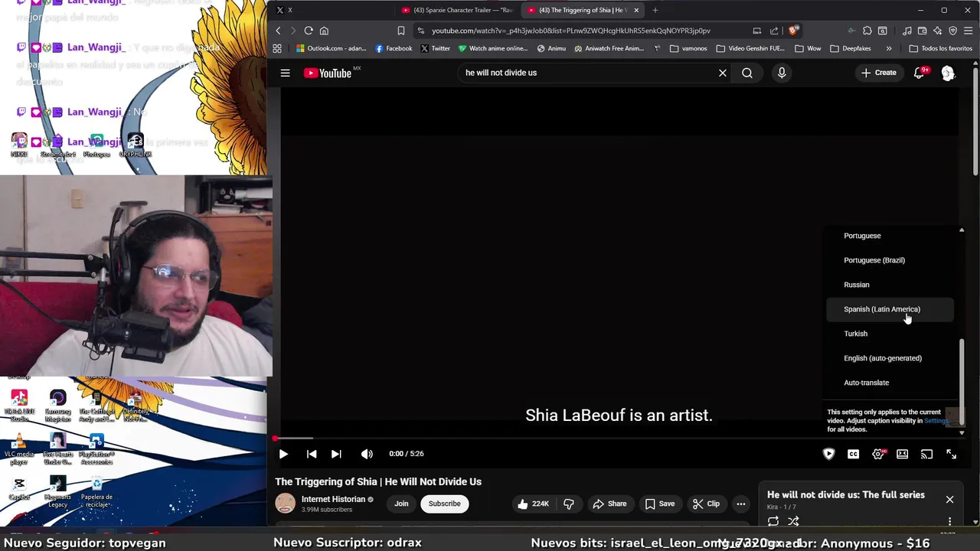Viewport: 980px width, 551px height.
Task: Open the YouTube guide hamburger menu
Action: 285,73
